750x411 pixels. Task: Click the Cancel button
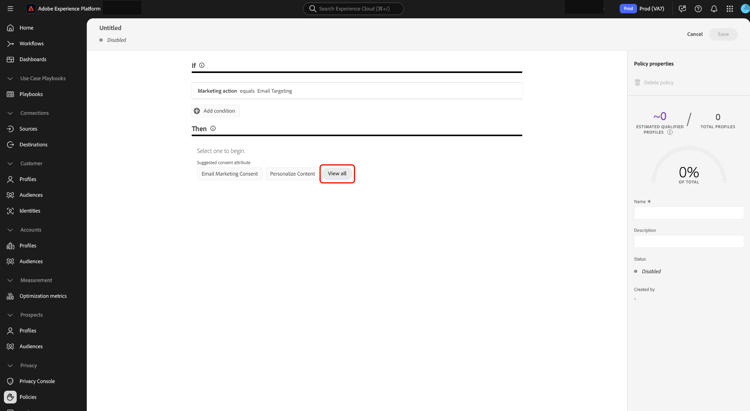695,34
